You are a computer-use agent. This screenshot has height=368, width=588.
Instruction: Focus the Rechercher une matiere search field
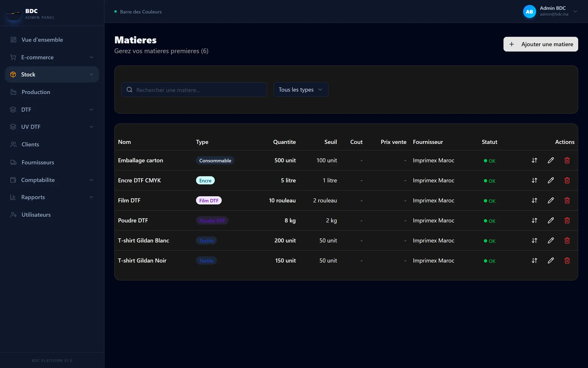pos(194,90)
